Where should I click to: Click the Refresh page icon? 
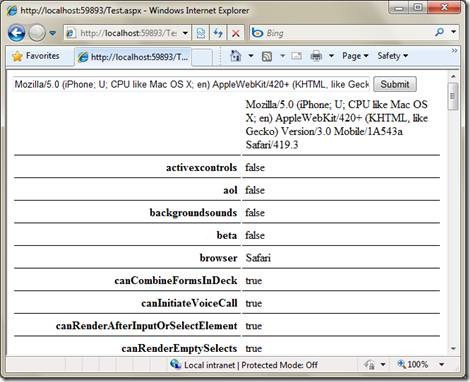tap(218, 33)
